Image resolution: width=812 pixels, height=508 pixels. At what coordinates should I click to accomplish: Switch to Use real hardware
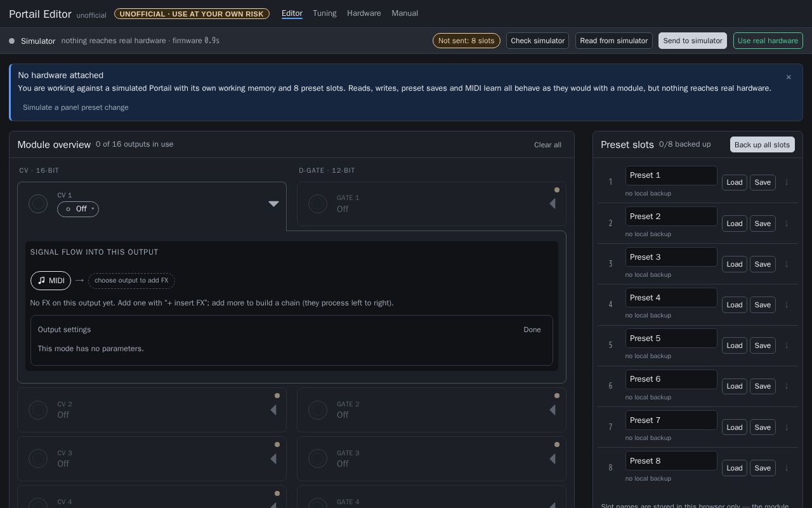point(768,41)
